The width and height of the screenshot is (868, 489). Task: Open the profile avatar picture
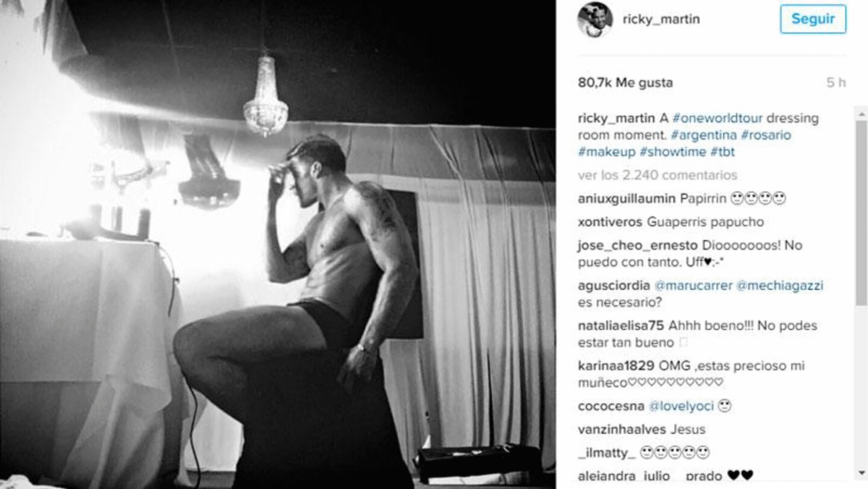tap(595, 19)
